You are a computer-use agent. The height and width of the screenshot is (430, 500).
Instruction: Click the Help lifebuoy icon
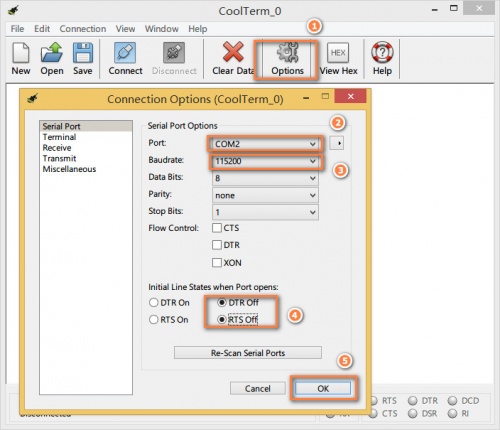(x=382, y=52)
